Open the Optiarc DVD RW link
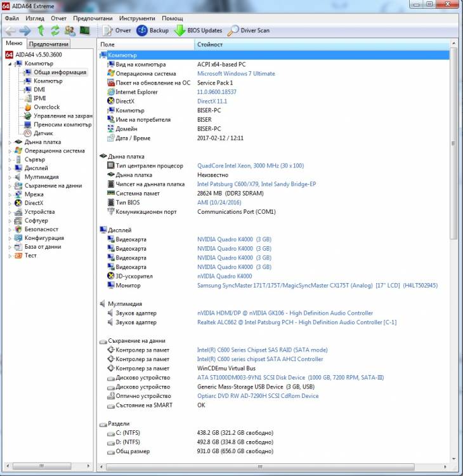The width and height of the screenshot is (463, 476). click(258, 396)
